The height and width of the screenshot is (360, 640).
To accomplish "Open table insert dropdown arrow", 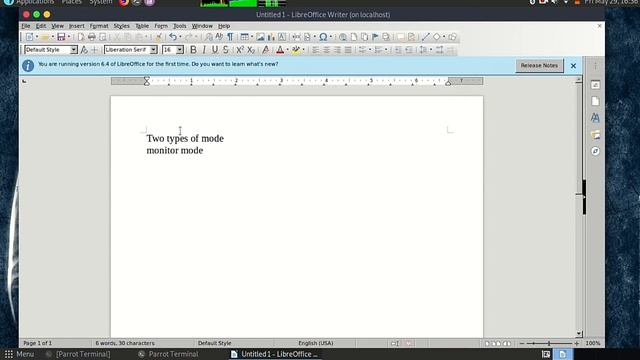I will (252, 37).
